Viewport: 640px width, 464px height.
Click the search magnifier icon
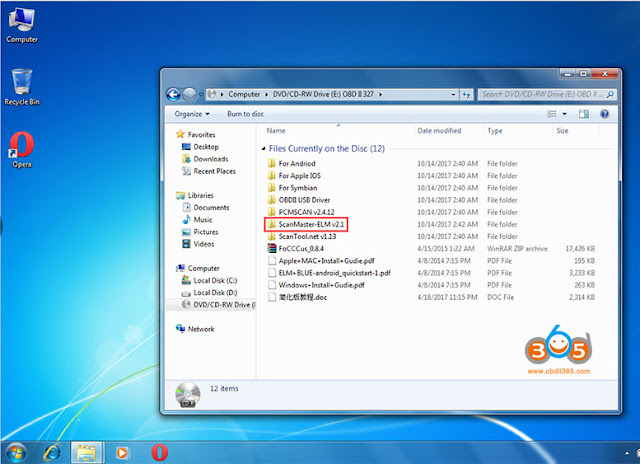pyautogui.click(x=610, y=94)
